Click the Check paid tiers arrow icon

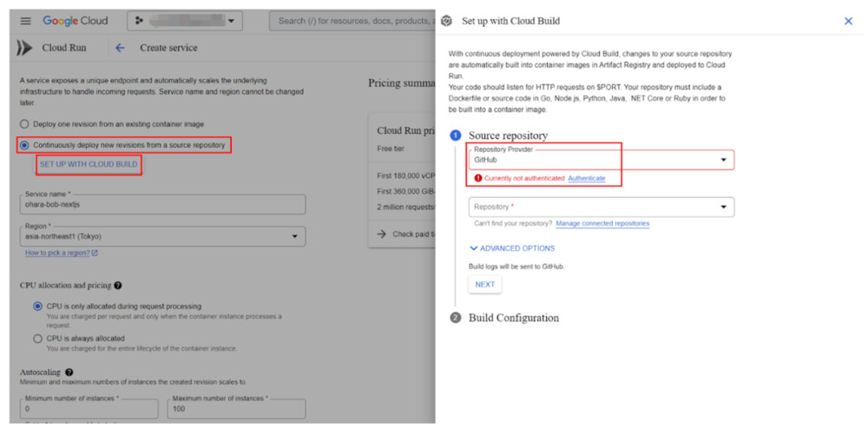383,234
